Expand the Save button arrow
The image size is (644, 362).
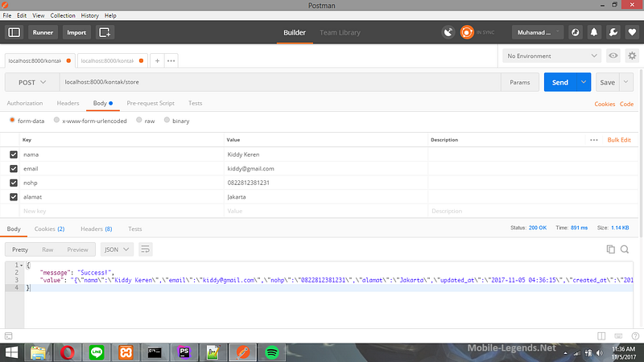[x=626, y=82]
